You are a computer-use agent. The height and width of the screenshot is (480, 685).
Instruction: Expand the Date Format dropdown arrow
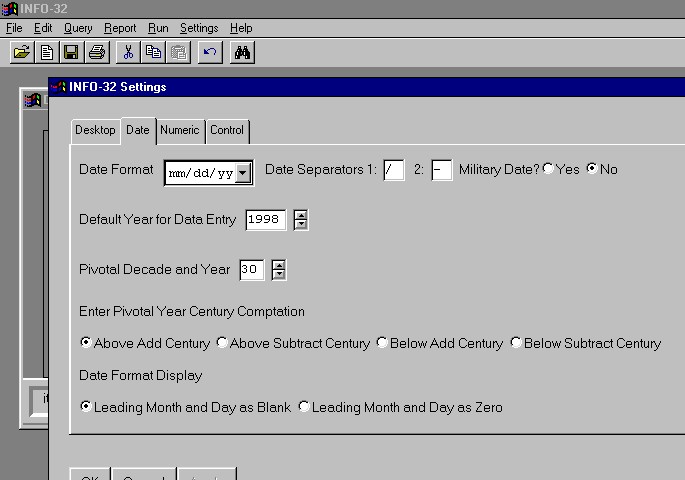242,173
